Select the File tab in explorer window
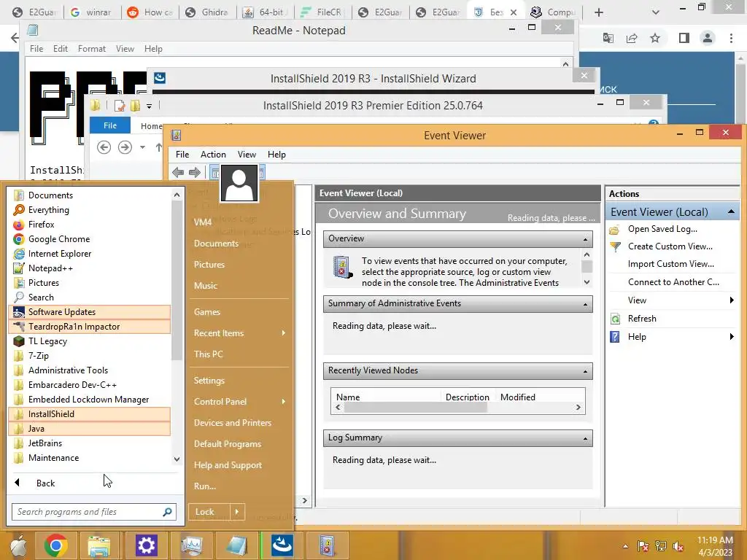This screenshot has height=560, width=747. pyautogui.click(x=110, y=125)
